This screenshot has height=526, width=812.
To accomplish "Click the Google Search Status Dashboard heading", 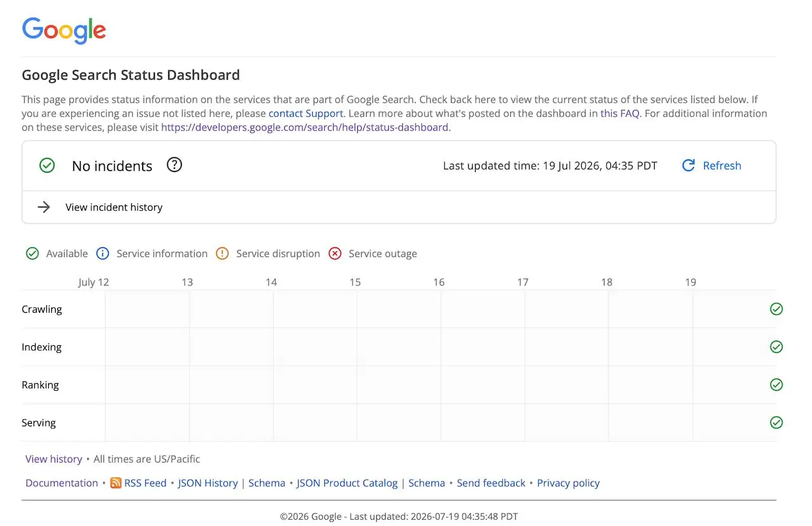I will point(131,75).
